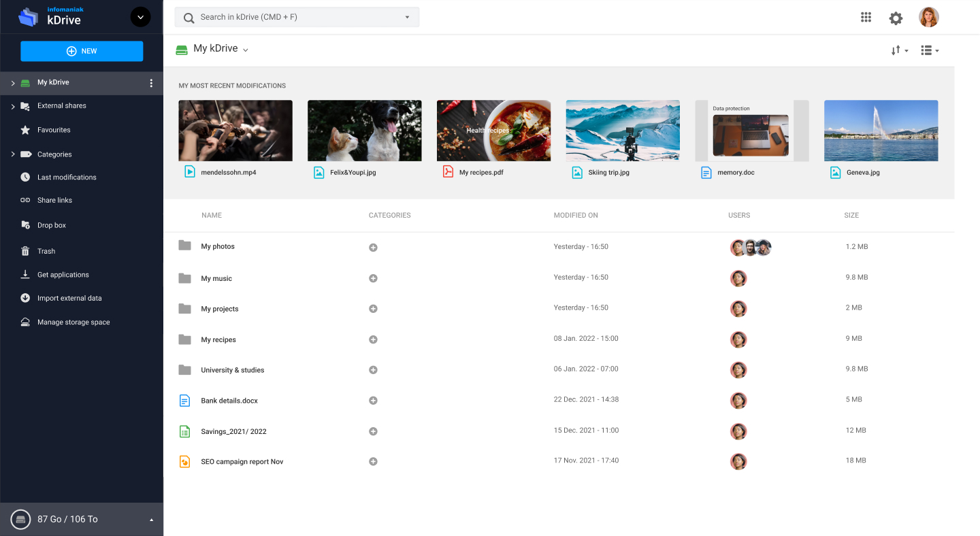Click the blue NEW button
The width and height of the screenshot is (980, 536).
tap(82, 51)
